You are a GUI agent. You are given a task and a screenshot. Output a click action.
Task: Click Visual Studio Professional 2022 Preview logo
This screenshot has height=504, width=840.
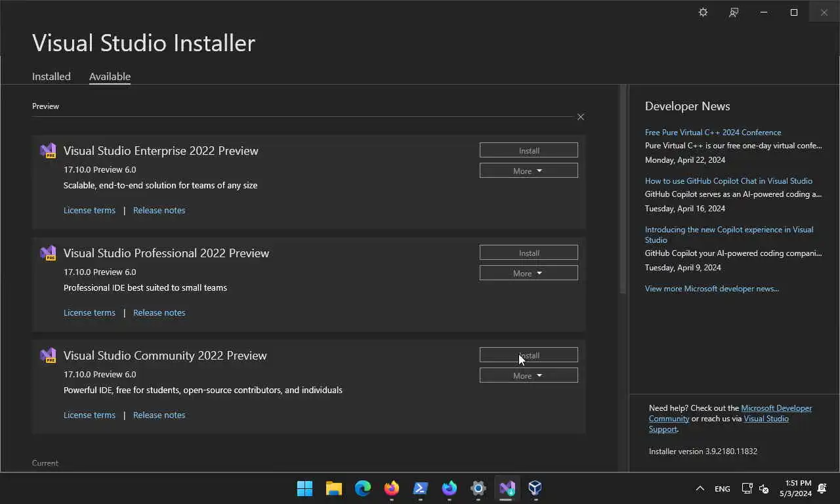point(48,253)
